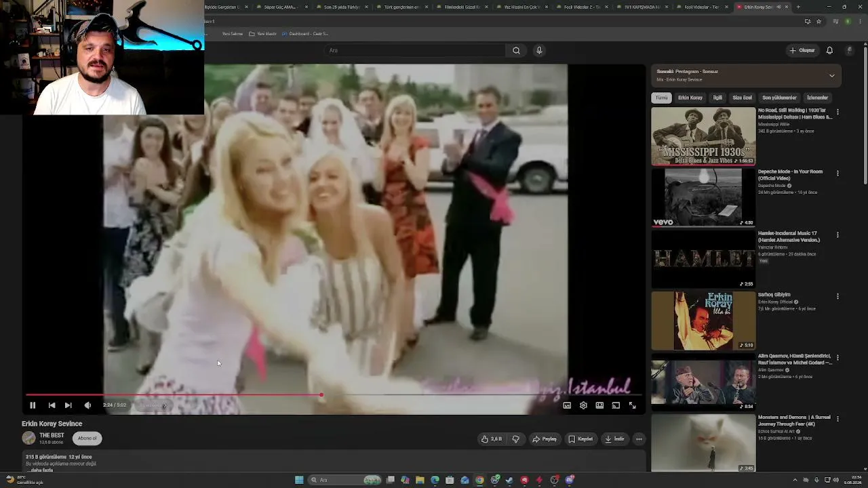This screenshot has width=868, height=488.
Task: Open options for No Road, Still Walking video
Action: 837,112
